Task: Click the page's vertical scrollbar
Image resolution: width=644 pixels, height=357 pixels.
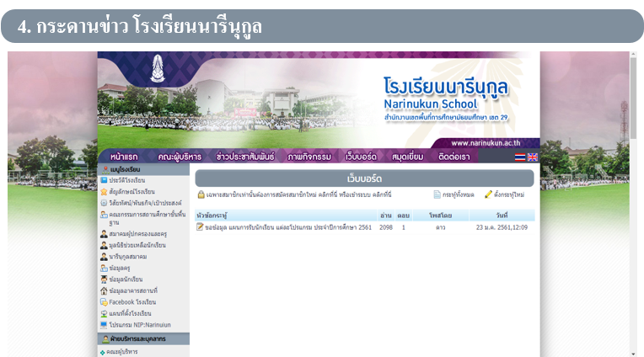Action: click(x=634, y=202)
